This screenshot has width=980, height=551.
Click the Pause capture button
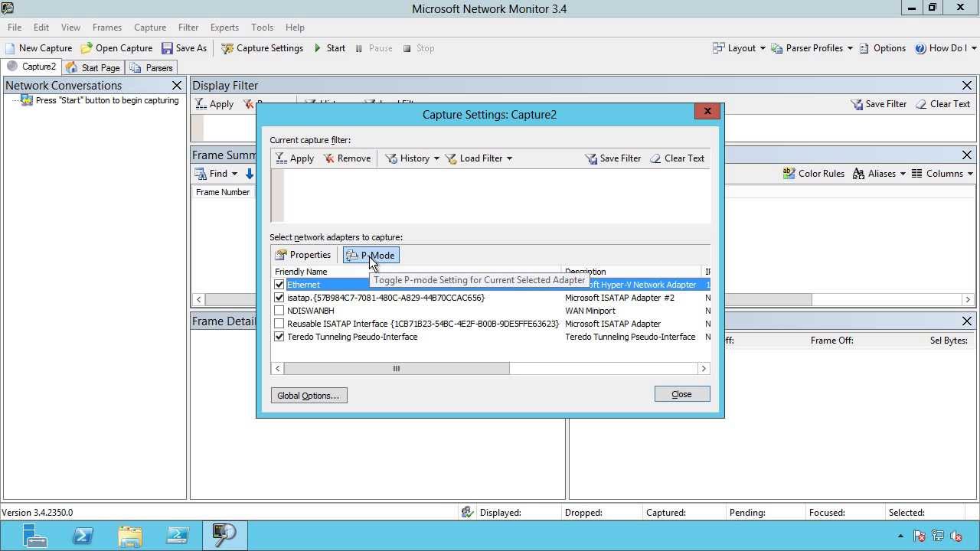click(x=373, y=48)
